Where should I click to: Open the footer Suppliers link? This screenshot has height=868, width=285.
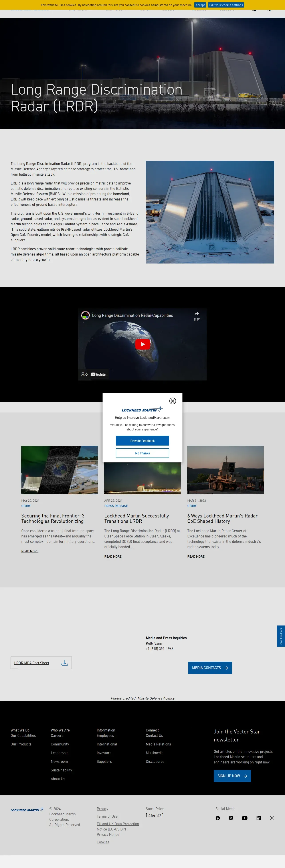(x=104, y=761)
